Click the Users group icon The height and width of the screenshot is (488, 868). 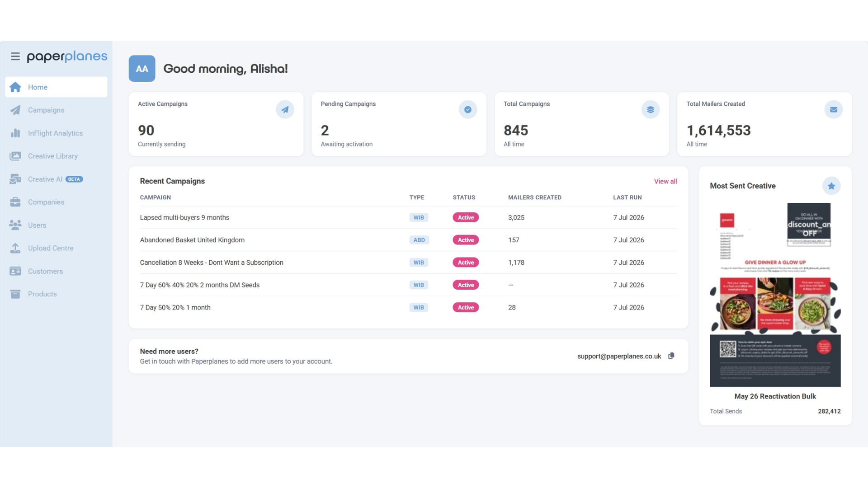tap(15, 225)
